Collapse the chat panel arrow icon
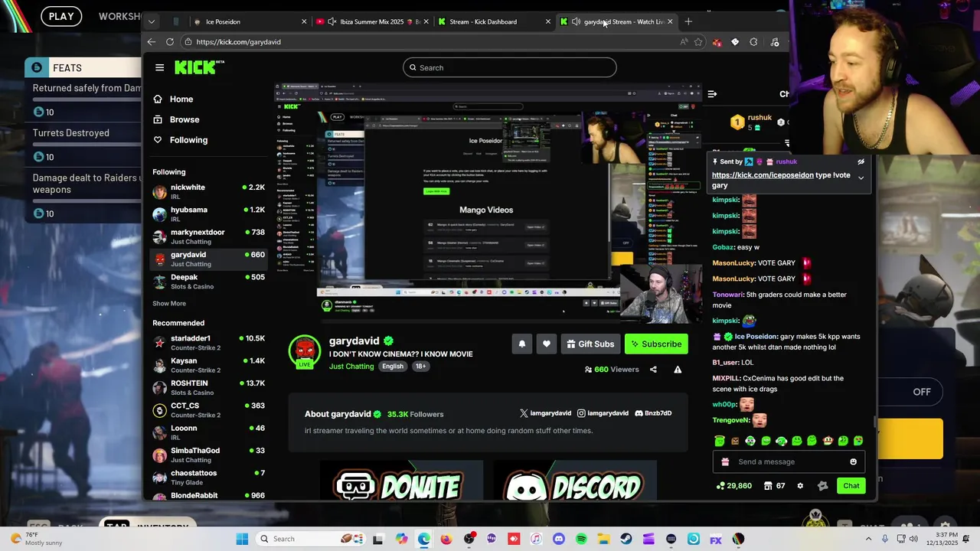 (x=712, y=94)
